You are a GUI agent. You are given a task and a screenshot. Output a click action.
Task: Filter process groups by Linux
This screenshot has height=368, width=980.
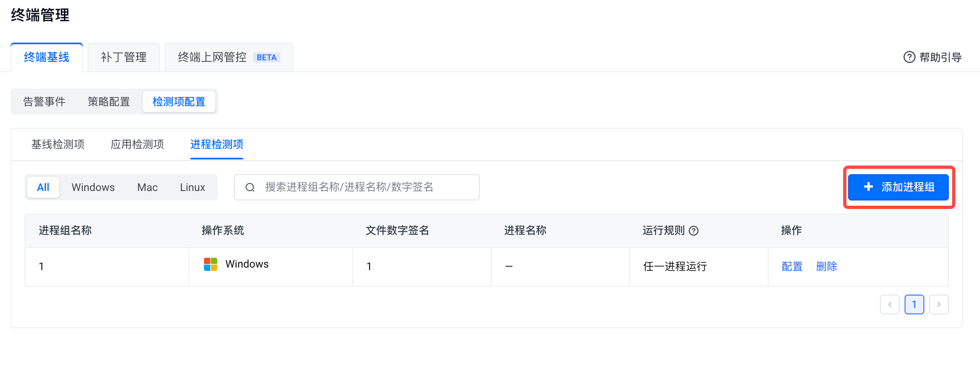192,187
